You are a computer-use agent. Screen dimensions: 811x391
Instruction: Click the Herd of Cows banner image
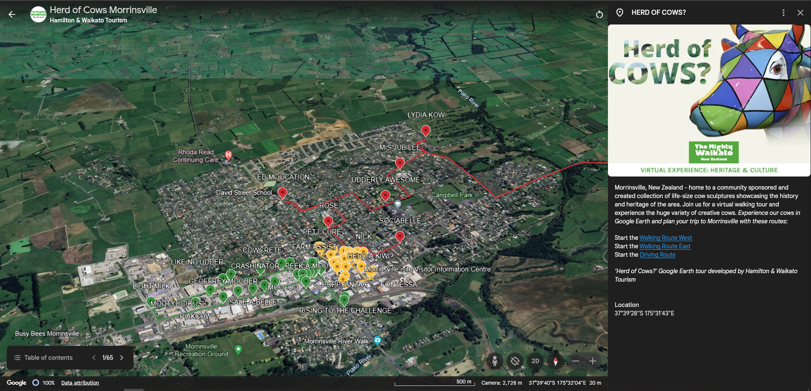709,100
